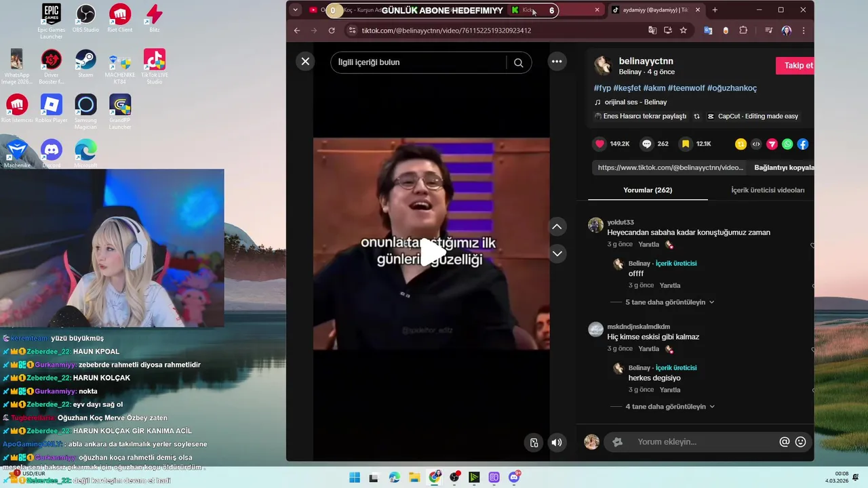Open the Riot Client desktop icon

coord(120,18)
